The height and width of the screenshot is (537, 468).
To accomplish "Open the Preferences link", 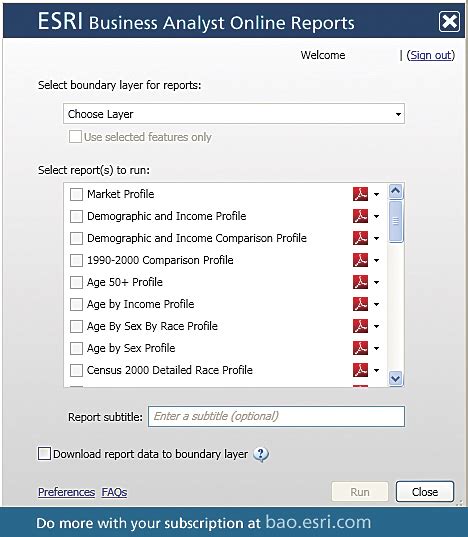I will pyautogui.click(x=66, y=492).
